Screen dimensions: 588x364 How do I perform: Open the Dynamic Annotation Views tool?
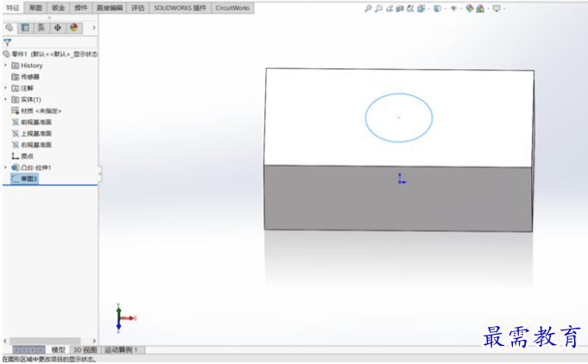[410, 9]
